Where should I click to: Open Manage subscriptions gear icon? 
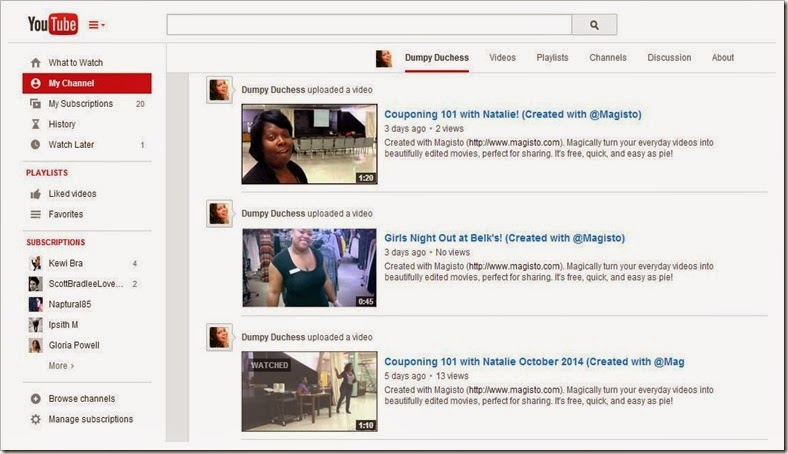click(36, 420)
